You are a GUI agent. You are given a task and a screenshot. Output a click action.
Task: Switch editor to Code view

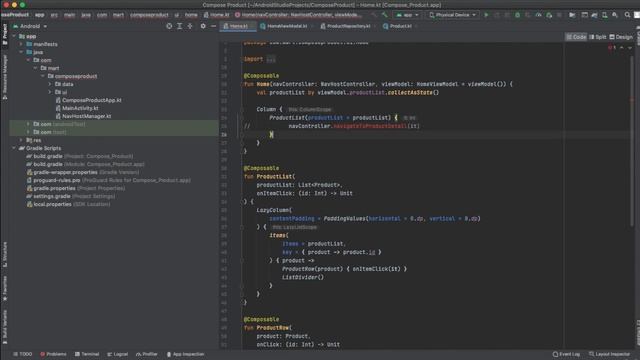coord(576,37)
